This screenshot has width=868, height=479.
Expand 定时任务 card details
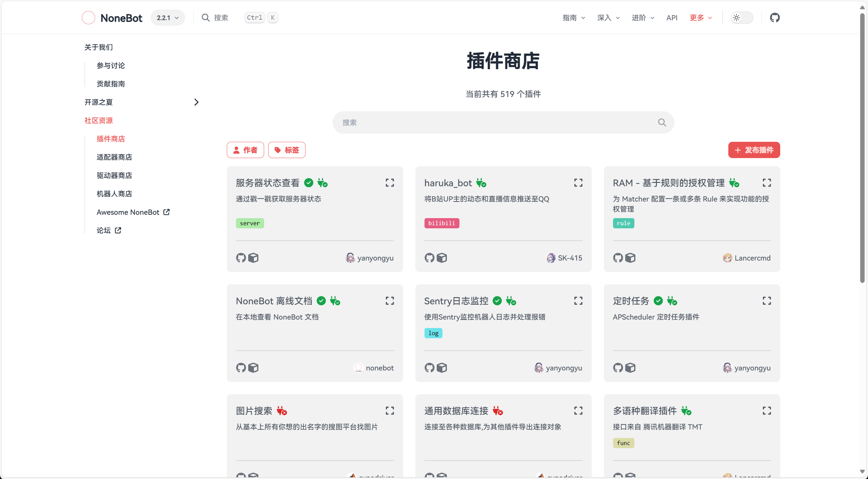point(767,301)
